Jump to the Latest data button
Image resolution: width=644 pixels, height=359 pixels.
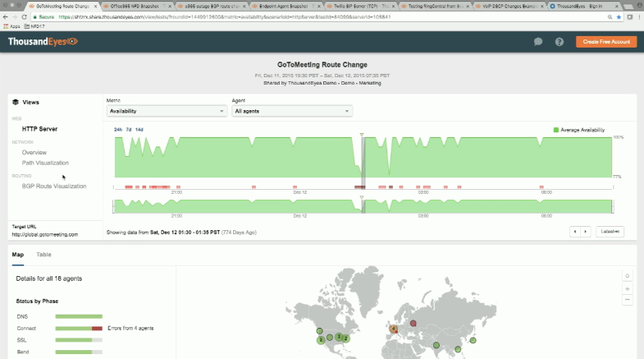[x=610, y=232]
